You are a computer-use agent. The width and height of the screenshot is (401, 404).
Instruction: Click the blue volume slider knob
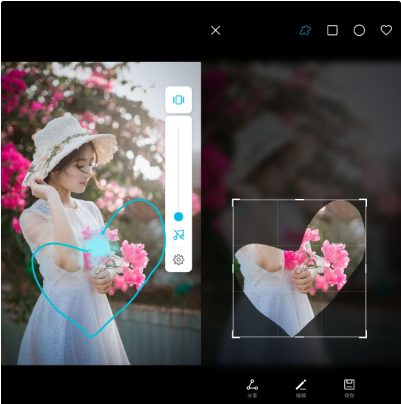pyautogui.click(x=179, y=217)
